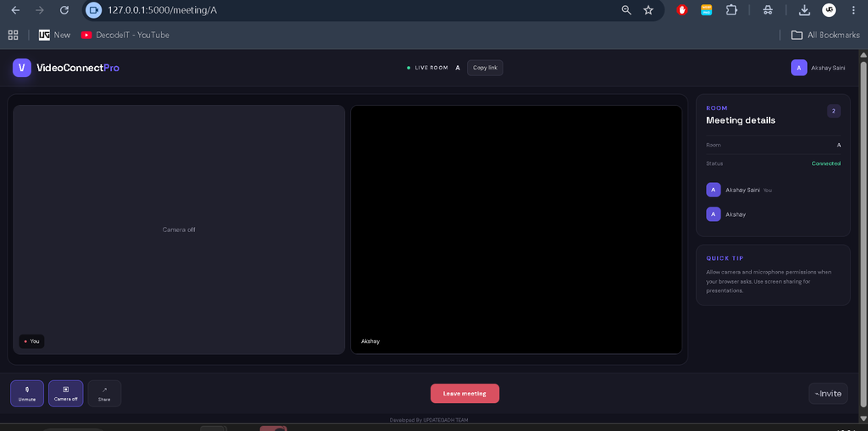Open the Extensions puzzle icon
868x431 pixels.
732,10
